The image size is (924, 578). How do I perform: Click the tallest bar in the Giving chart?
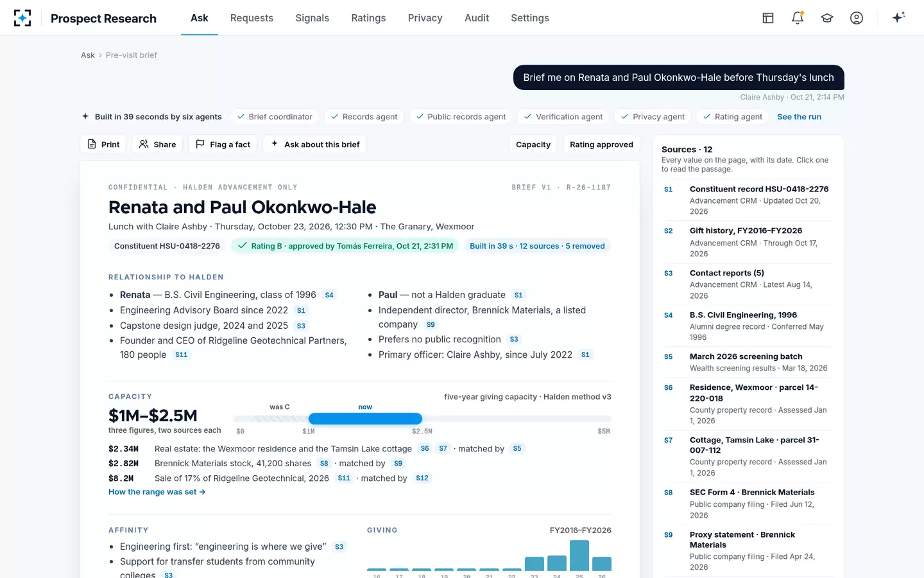(x=579, y=555)
